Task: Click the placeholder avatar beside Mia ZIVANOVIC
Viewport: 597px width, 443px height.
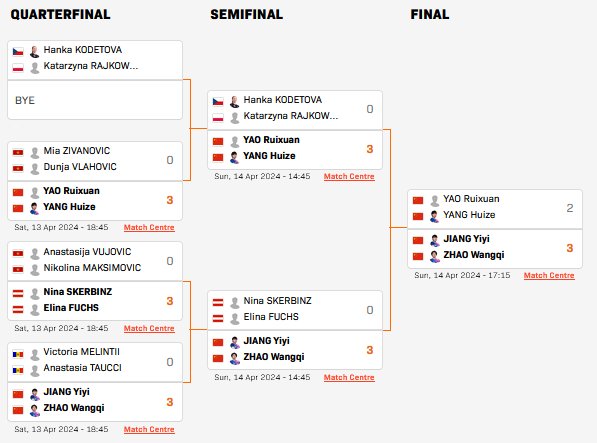Action: click(35, 153)
